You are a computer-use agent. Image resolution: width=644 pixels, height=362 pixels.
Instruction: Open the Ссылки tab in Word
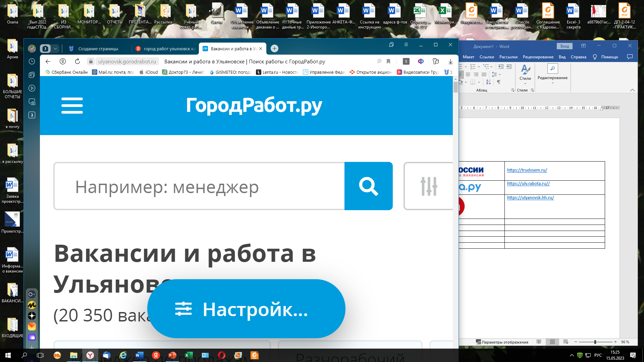pos(487,57)
